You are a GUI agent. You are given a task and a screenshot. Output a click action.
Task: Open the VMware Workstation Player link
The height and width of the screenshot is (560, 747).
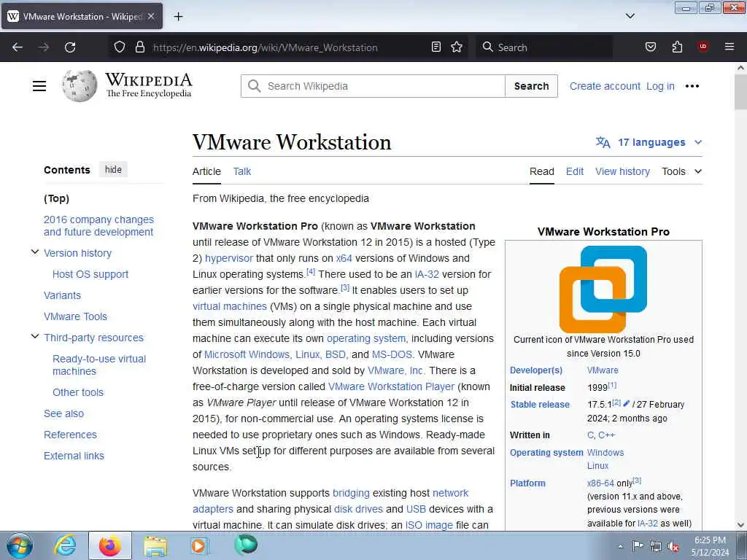click(x=391, y=386)
